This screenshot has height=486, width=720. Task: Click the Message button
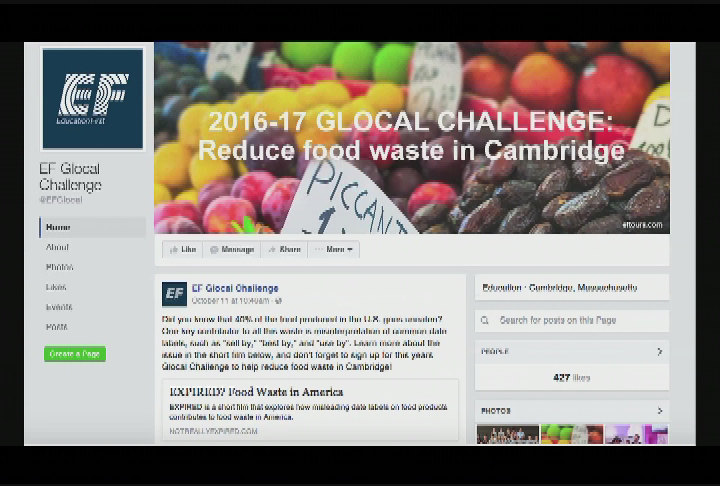[232, 249]
